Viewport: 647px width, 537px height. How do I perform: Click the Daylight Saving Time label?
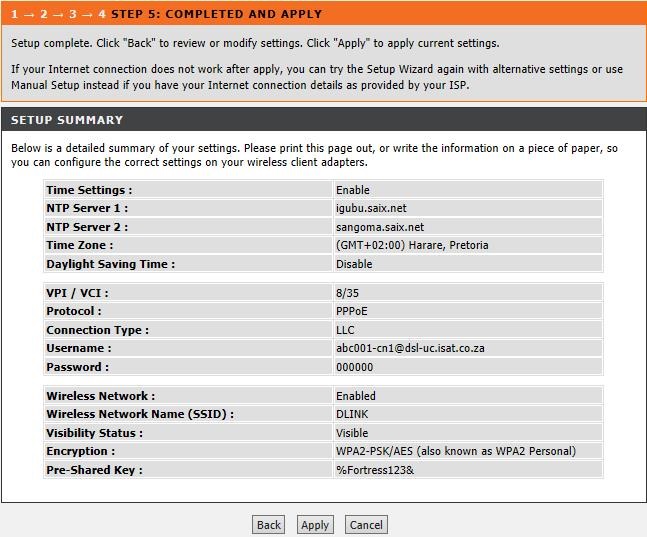(x=111, y=264)
